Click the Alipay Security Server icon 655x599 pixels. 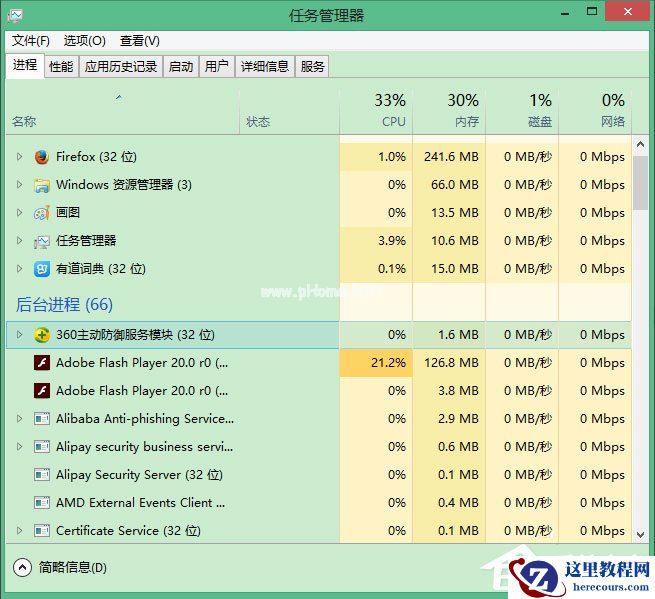42,475
